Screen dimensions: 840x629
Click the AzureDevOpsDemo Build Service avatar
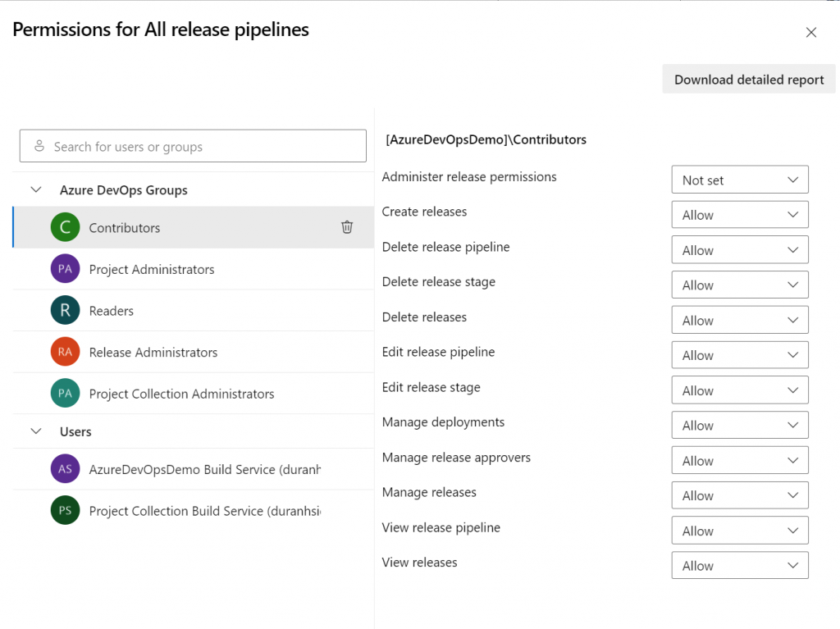coord(65,469)
